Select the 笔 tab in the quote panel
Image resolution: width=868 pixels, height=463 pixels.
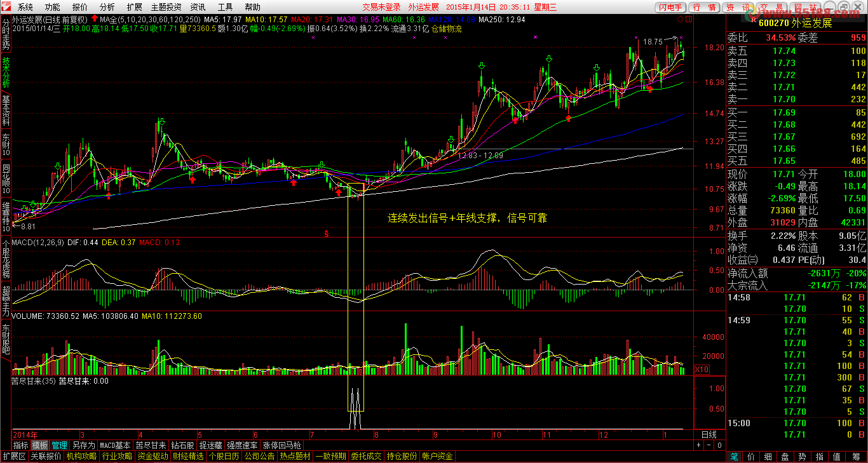click(x=735, y=456)
